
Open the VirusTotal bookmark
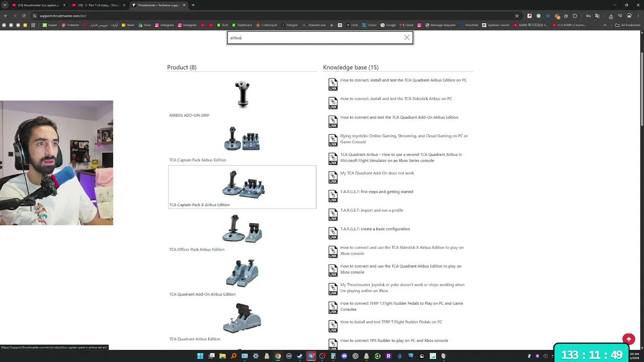click(468, 25)
